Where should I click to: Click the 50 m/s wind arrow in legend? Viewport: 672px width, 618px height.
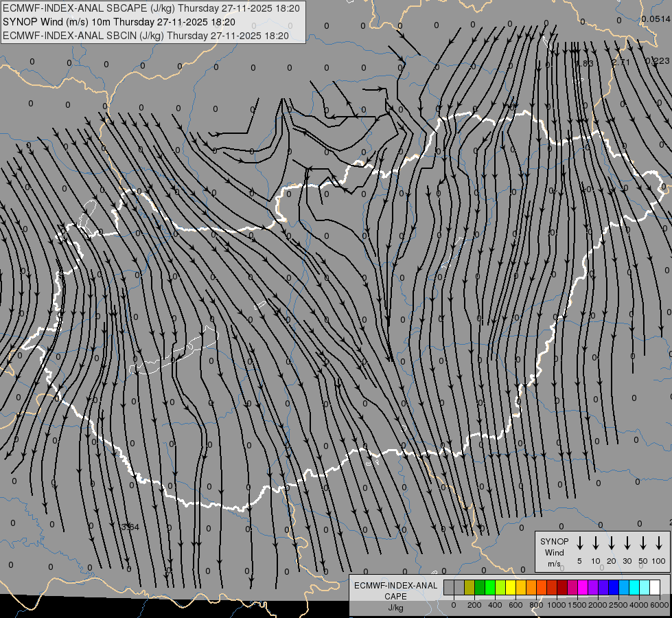[x=643, y=543]
